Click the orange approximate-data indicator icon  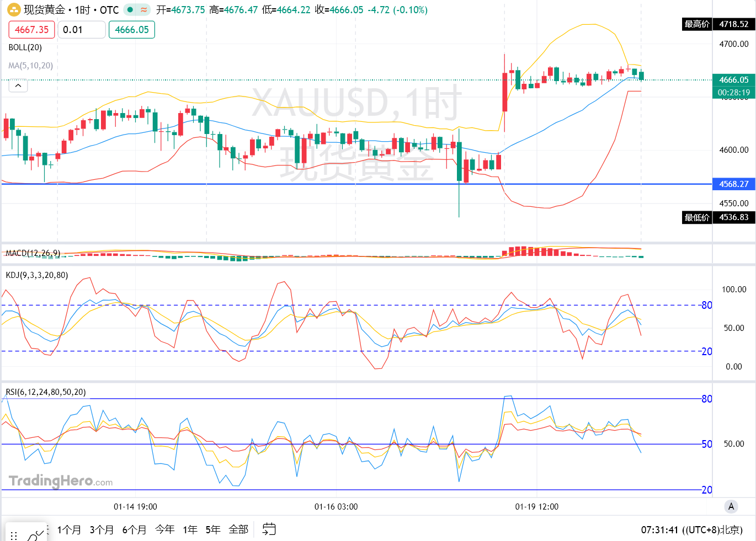tap(143, 10)
